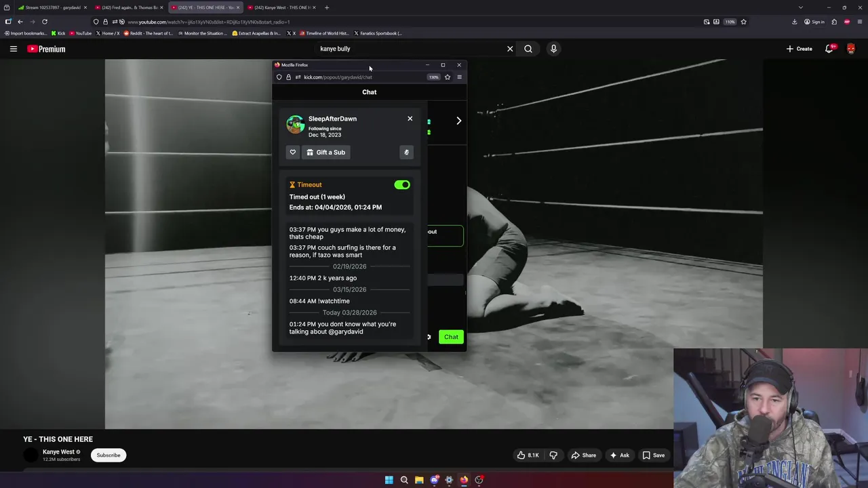Click Import bookmarks in bookmarks bar
The image size is (868, 488).
(26, 33)
